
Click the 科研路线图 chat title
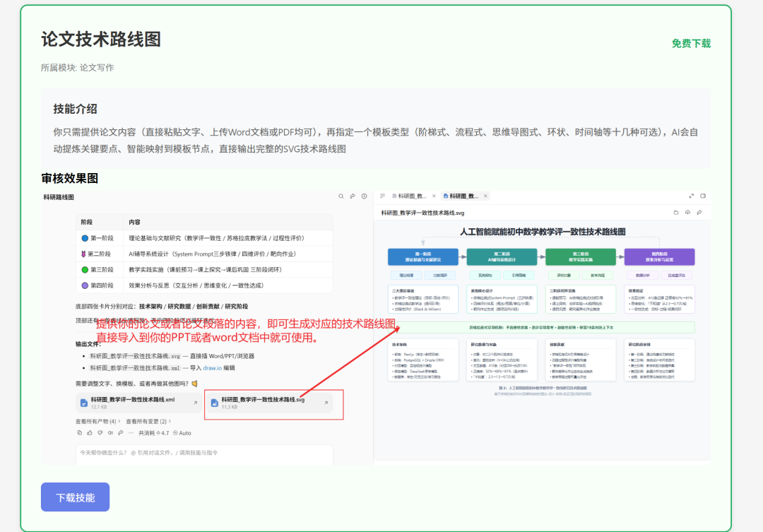click(59, 197)
